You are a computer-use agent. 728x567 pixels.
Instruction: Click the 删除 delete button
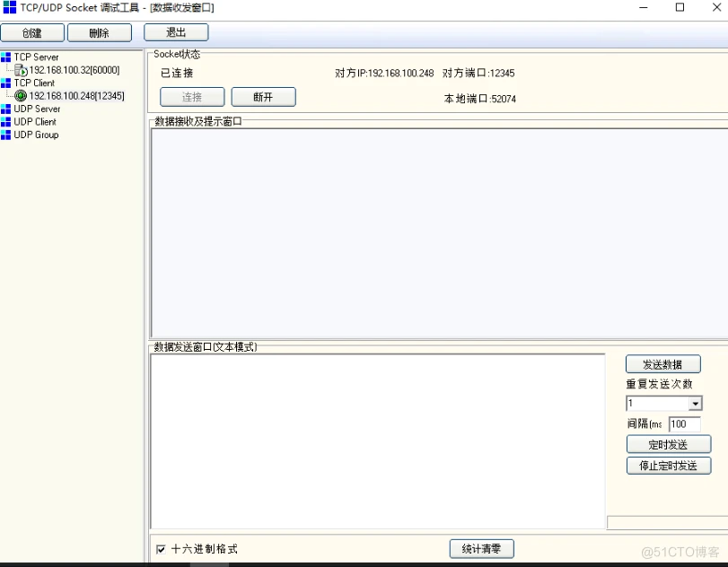99,32
